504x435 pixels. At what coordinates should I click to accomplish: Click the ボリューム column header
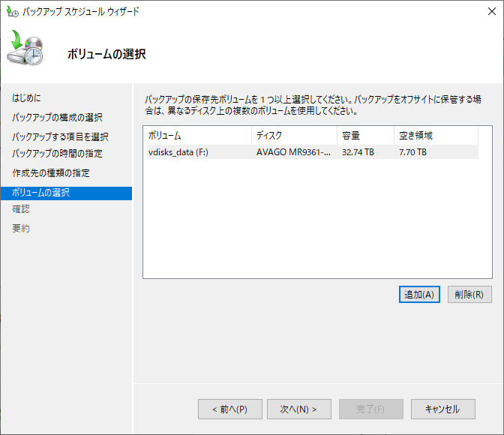click(x=199, y=136)
